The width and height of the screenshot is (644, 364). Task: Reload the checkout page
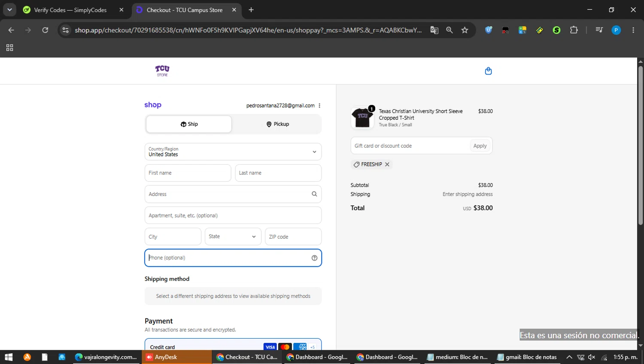[45, 30]
